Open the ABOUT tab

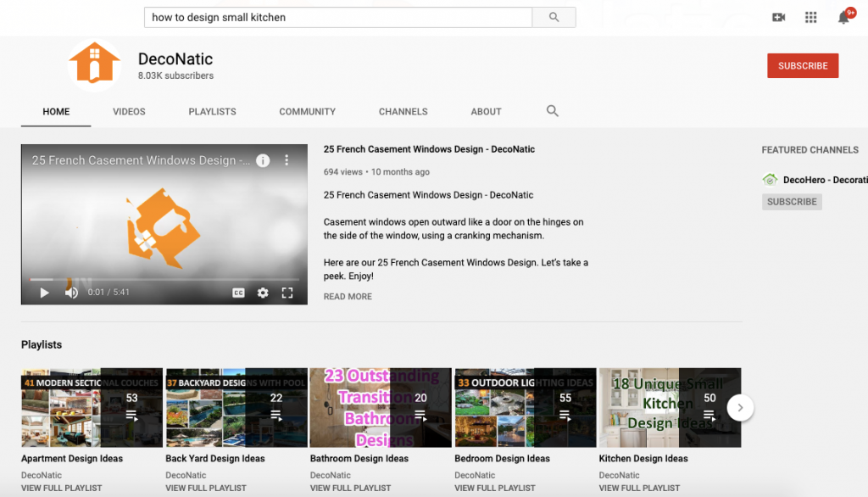[486, 111]
